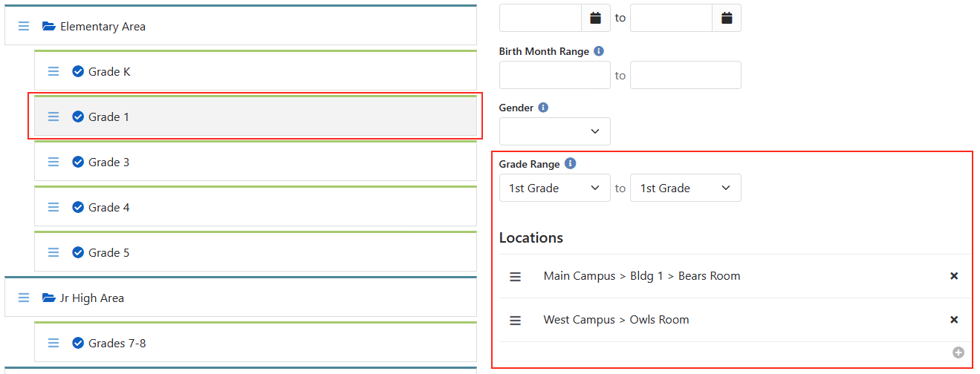The width and height of the screenshot is (980, 374).
Task: Click the drag handle for Bears Room location
Action: [515, 276]
